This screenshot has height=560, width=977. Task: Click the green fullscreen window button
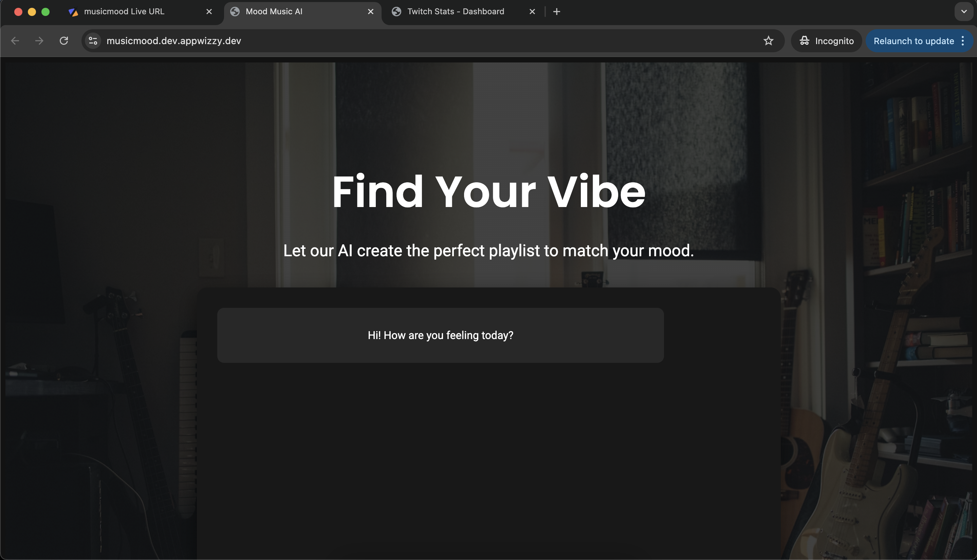point(45,12)
